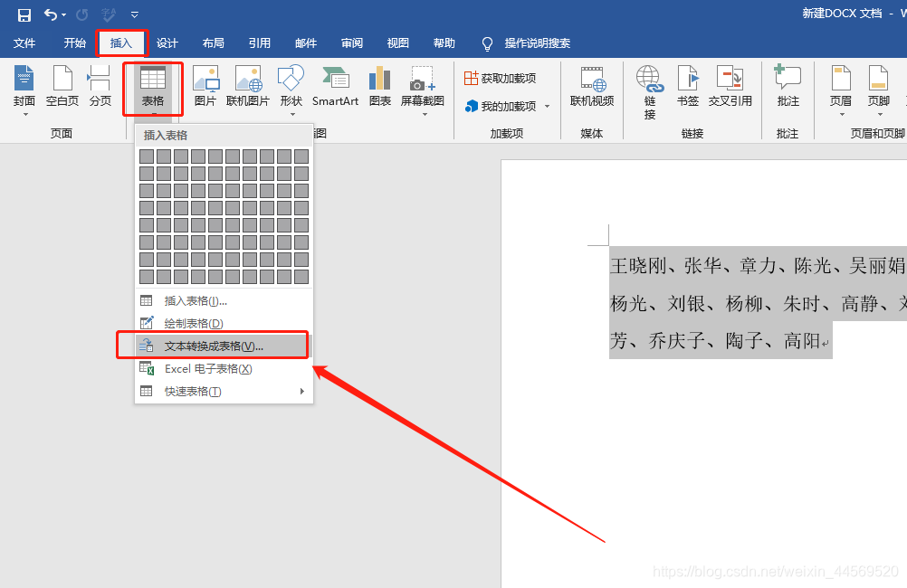Image resolution: width=907 pixels, height=588 pixels.
Task: Open the 帮助 tab
Action: click(x=444, y=43)
